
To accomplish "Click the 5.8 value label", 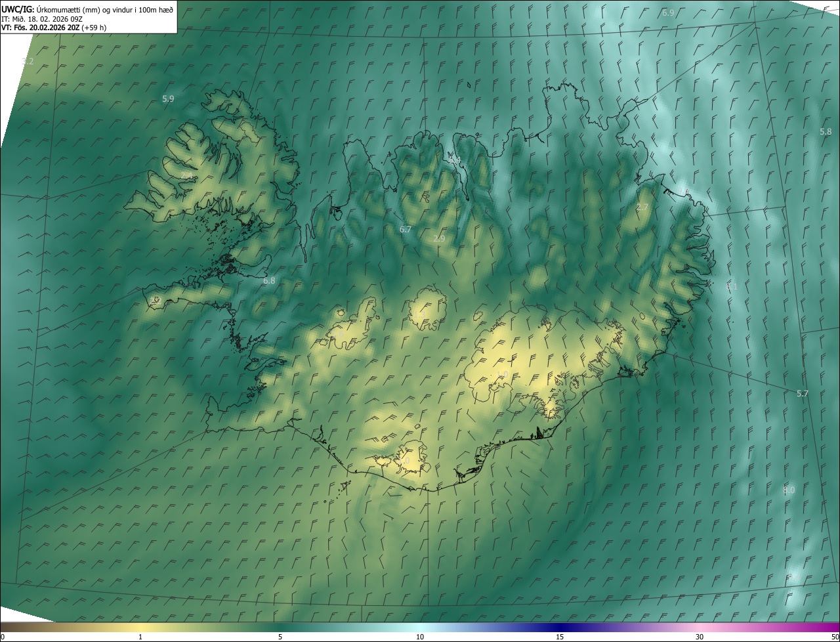I will (x=826, y=131).
